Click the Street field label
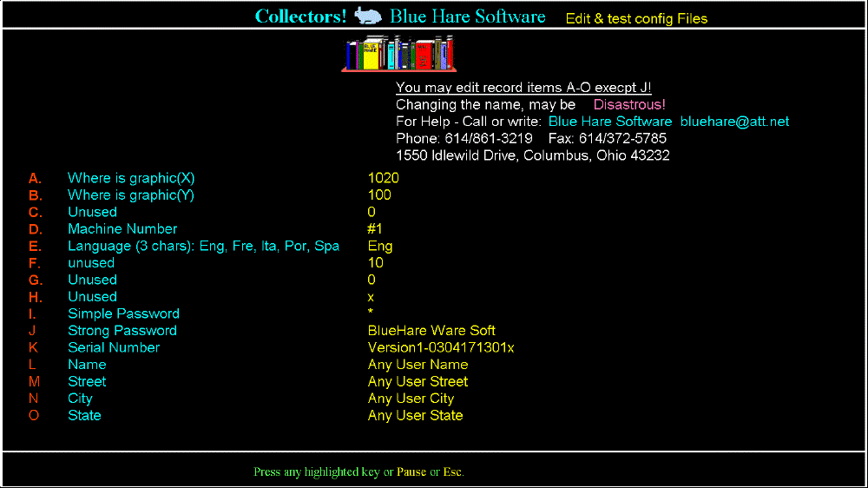868x488 pixels. click(87, 382)
